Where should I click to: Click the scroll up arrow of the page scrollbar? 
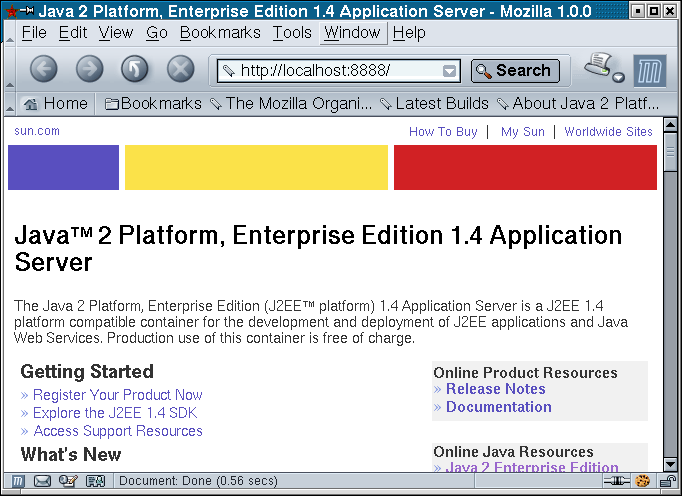pyautogui.click(x=670, y=125)
